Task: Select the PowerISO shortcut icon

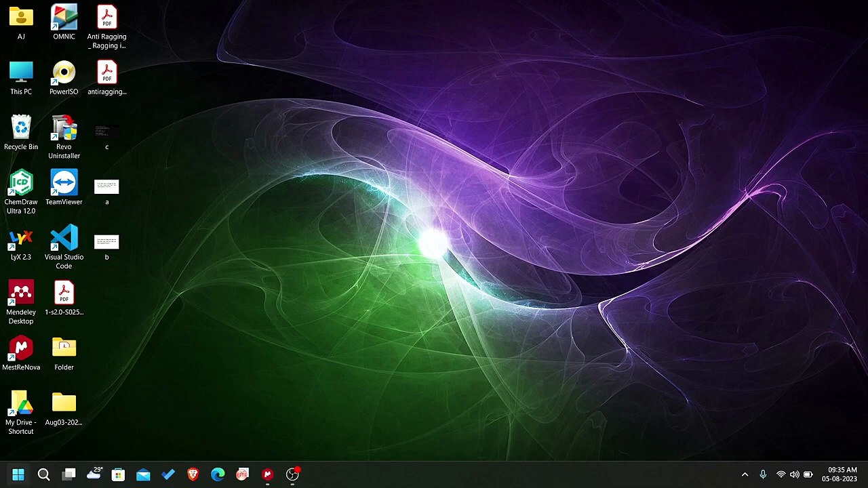Action: tap(64, 72)
